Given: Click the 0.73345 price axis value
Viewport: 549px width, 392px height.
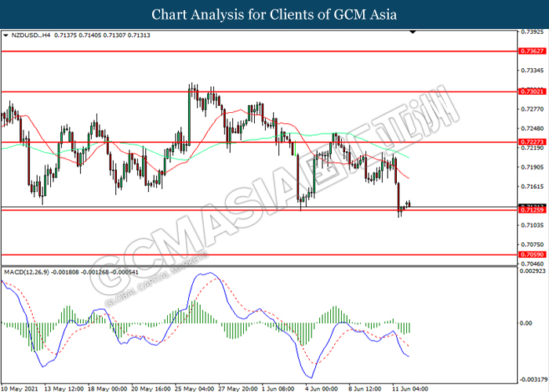Looking at the screenshot, I should [x=533, y=71].
